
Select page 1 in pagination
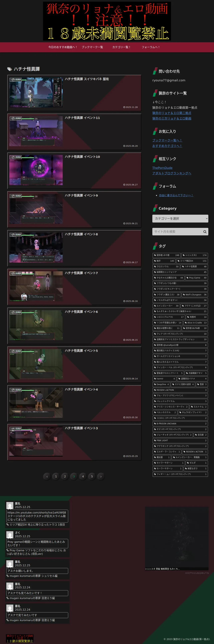56,476
